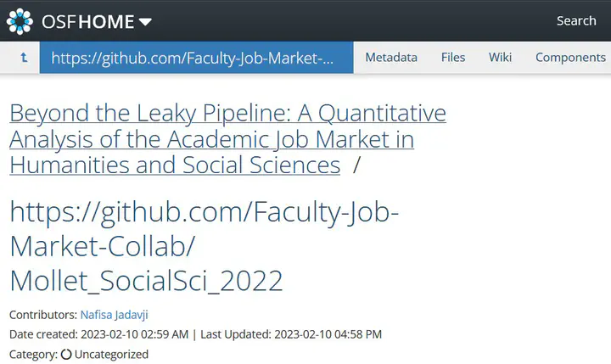
Task: Click the component title 'Mollet_SocialSci_2022'
Action: (146, 281)
